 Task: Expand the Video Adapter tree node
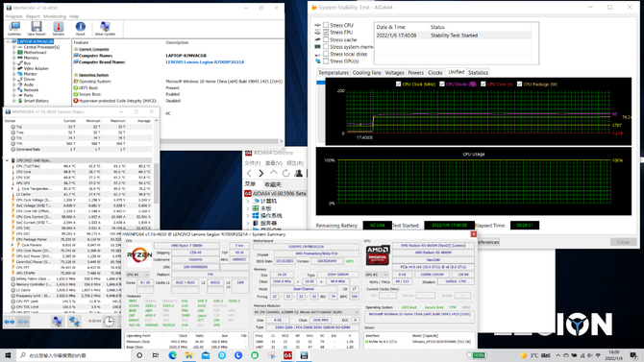[14, 68]
